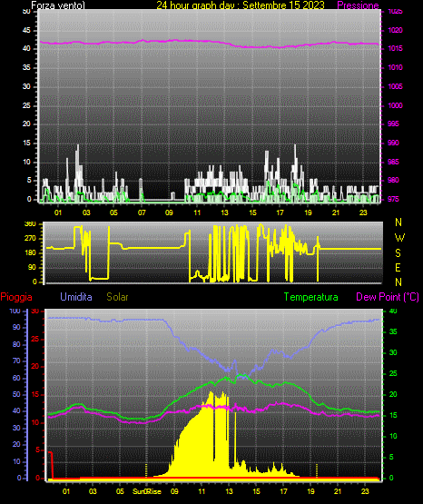Click the Solar legend label
Screen dimensions: 423x504
[117, 297]
